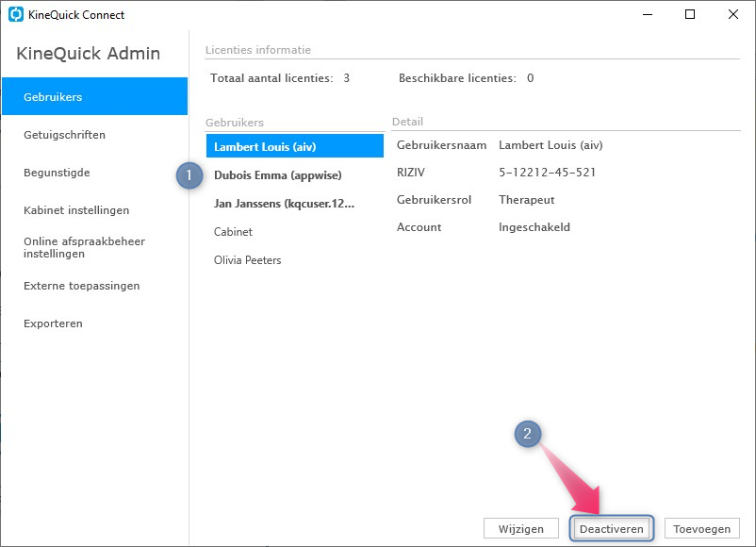Open Getuigschriften in the sidebar

click(64, 135)
